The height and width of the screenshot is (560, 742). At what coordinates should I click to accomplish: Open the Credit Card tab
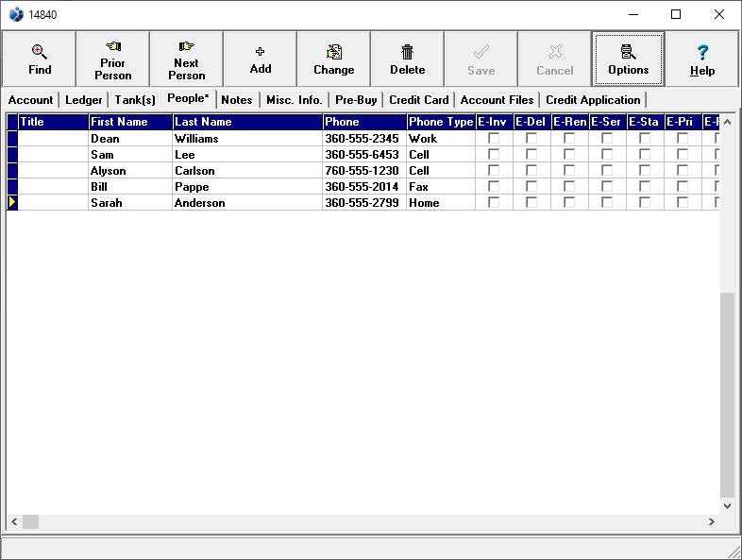point(419,100)
